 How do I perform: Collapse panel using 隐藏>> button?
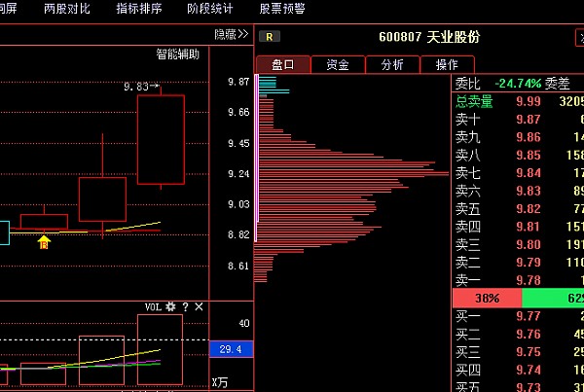click(x=231, y=34)
